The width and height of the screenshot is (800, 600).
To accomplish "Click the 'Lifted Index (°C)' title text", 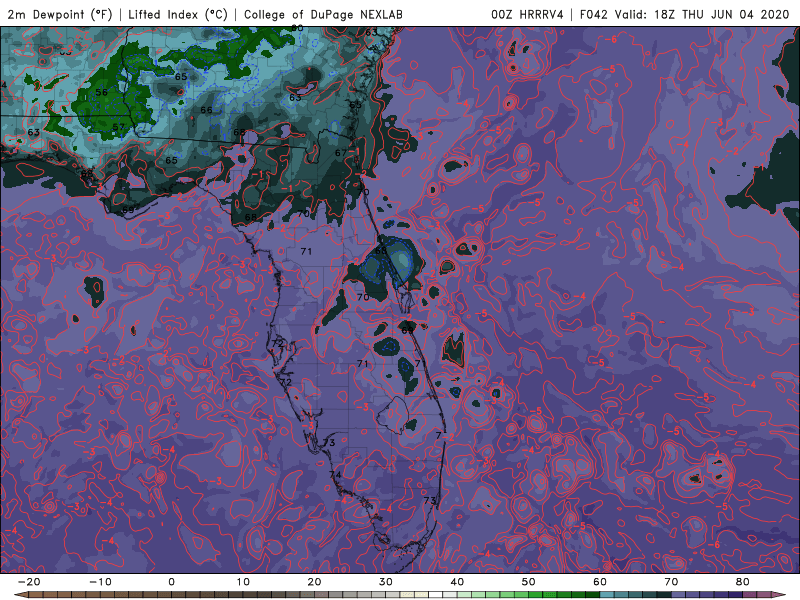I will (x=178, y=14).
